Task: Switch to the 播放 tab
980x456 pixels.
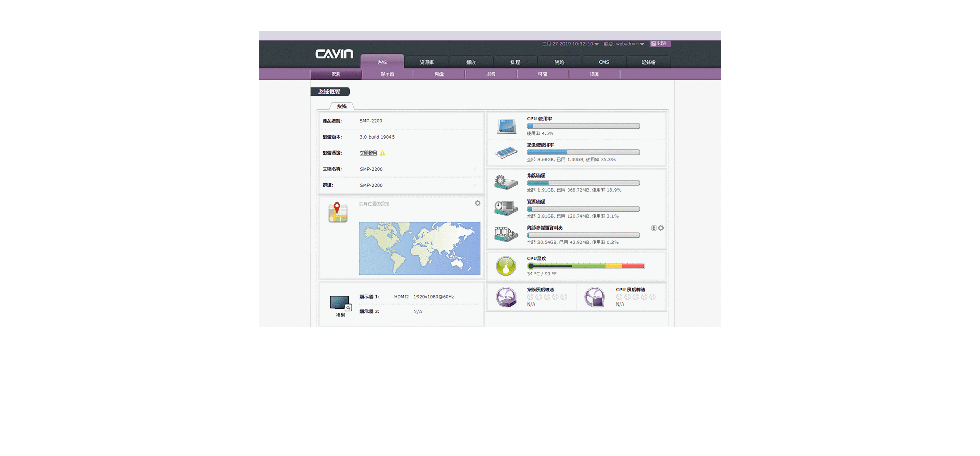Action: (x=471, y=62)
